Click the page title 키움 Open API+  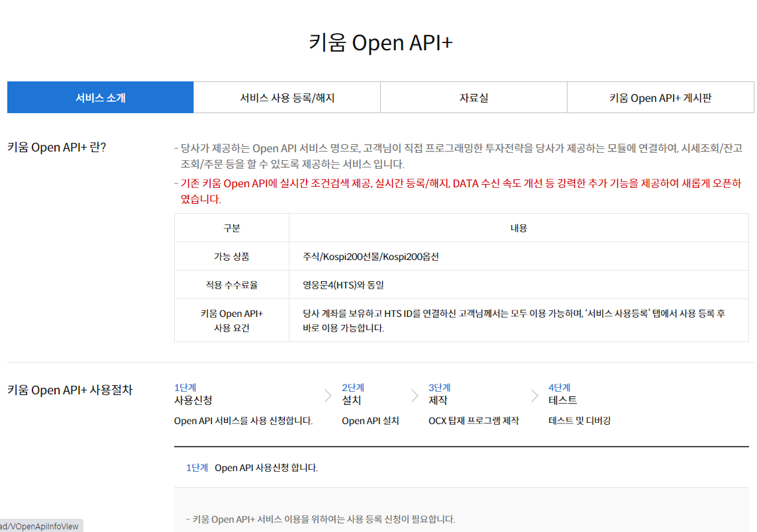coord(380,42)
